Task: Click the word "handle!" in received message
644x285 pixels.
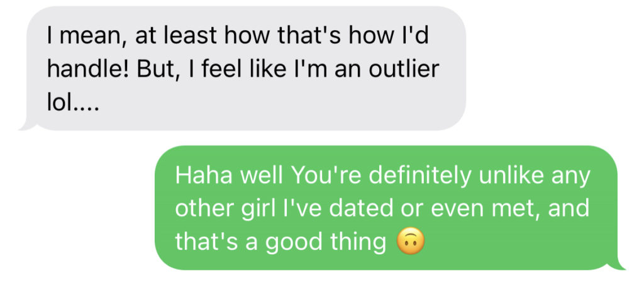Action: pos(88,70)
